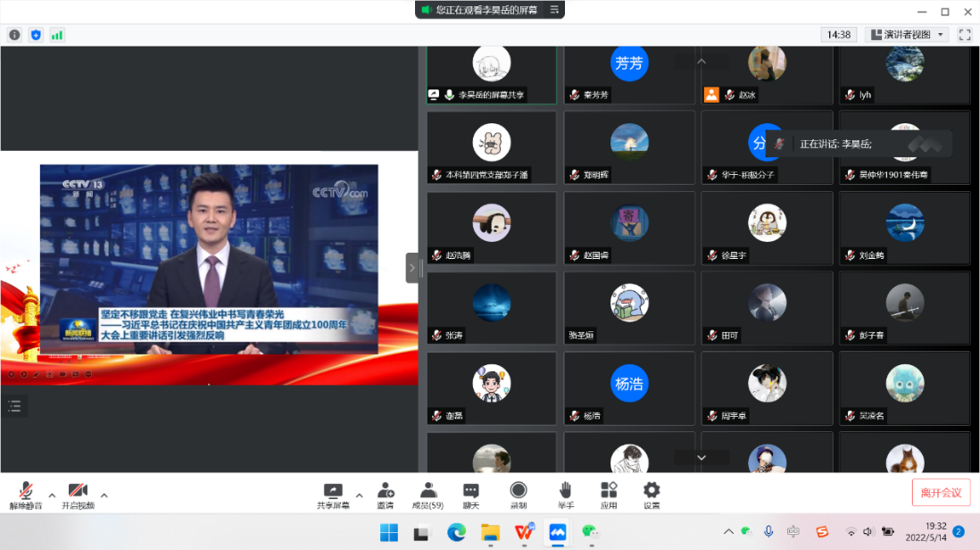Select 李昊岳 screen-share participant tile
The height and width of the screenshot is (550, 980).
pyautogui.click(x=491, y=75)
